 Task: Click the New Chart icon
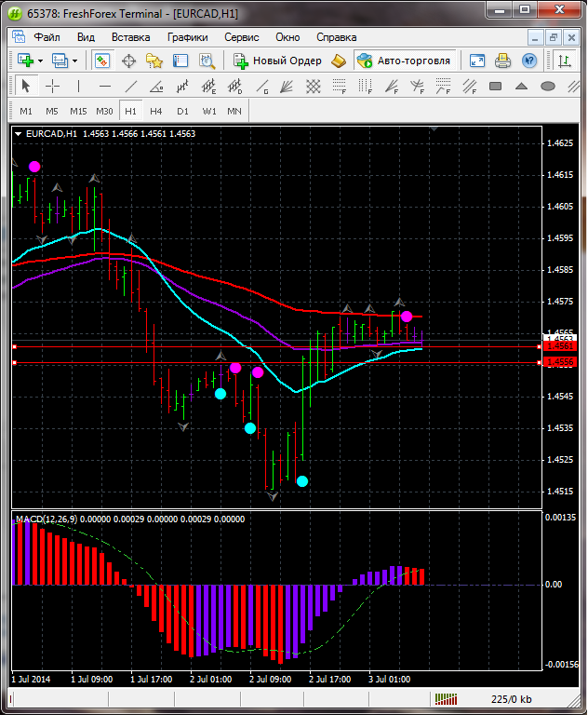pyautogui.click(x=24, y=61)
